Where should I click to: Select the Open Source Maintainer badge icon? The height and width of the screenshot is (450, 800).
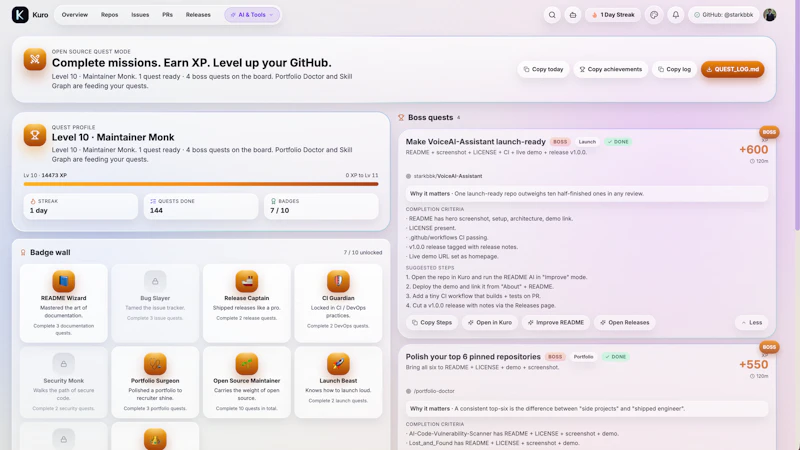(246, 364)
